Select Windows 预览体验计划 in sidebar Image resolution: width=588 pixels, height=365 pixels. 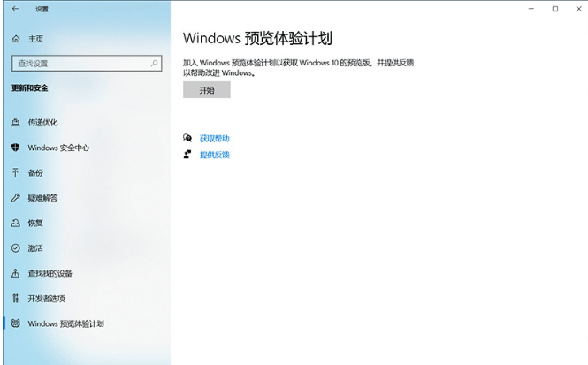click(x=65, y=323)
